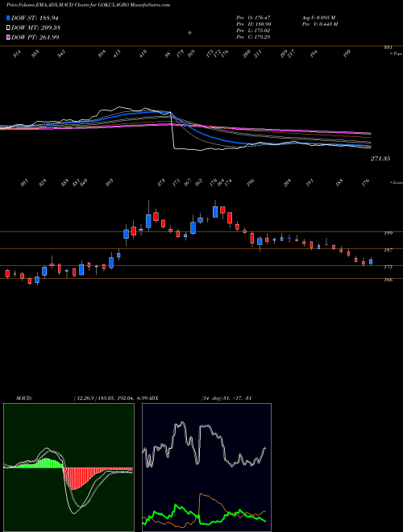Click the Pre C: 179.29 value
403x532 pixels.
(x=253, y=36)
